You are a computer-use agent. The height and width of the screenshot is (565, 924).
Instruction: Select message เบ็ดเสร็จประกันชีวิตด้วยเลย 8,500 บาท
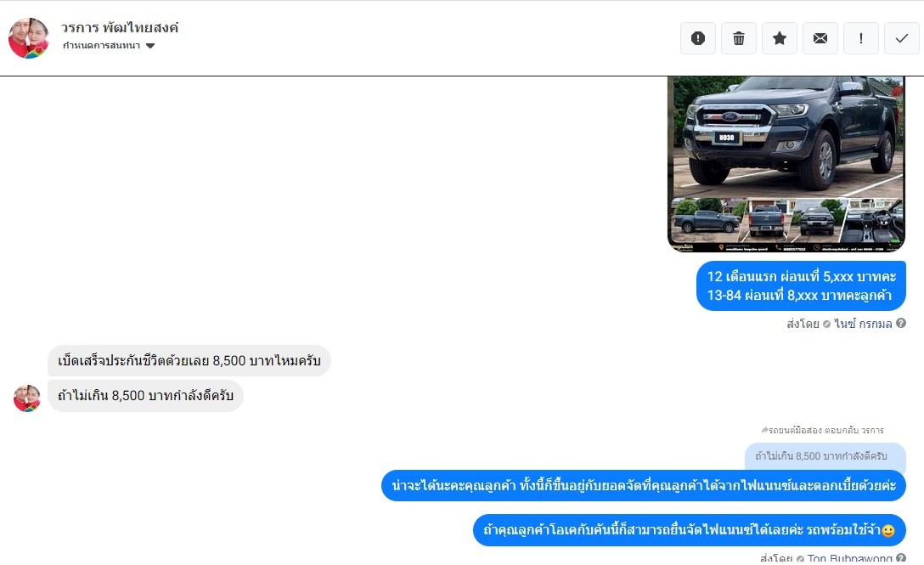189,360
